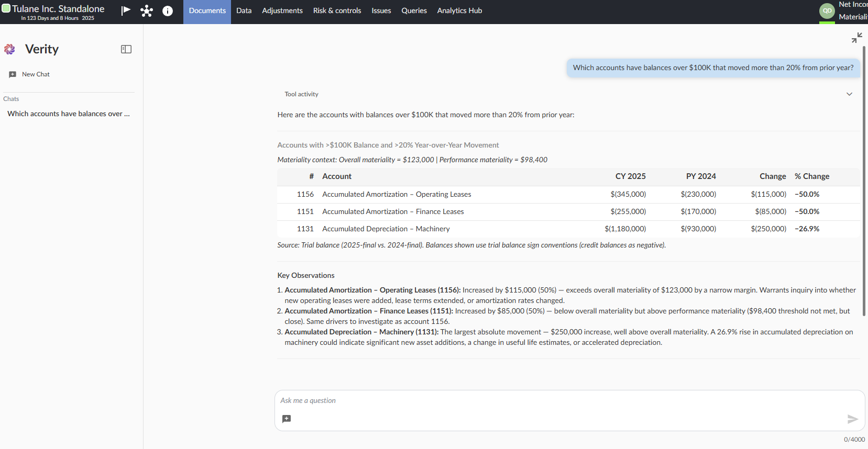The height and width of the screenshot is (449, 868).
Task: Click the 'Source: Trial balance' note
Action: [471, 245]
